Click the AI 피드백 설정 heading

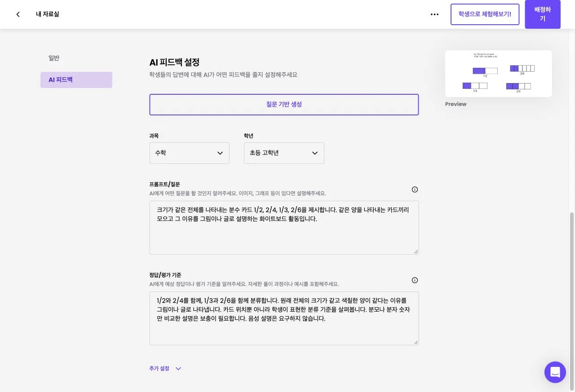click(x=174, y=62)
